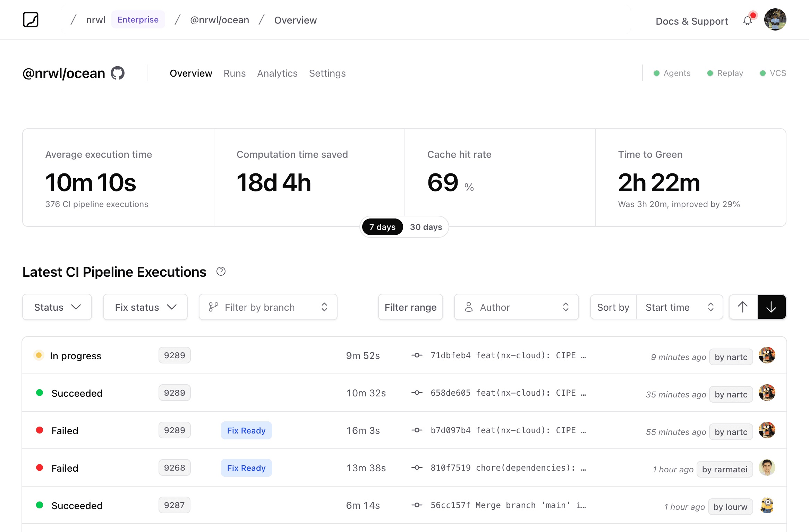Open the notifications bell
Screen dimensions: 809x532
click(x=748, y=21)
